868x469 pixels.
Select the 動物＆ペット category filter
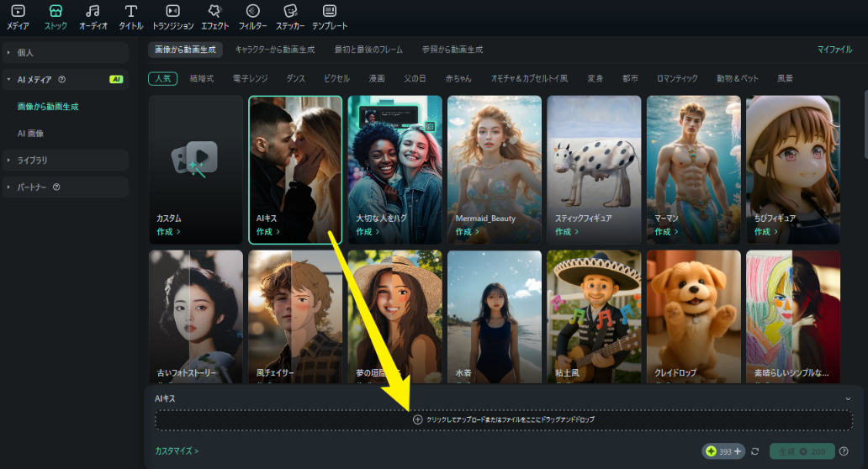738,78
